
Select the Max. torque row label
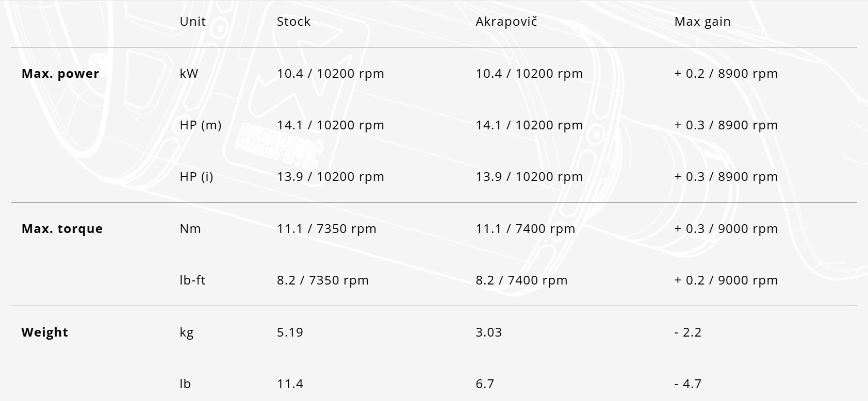point(62,229)
